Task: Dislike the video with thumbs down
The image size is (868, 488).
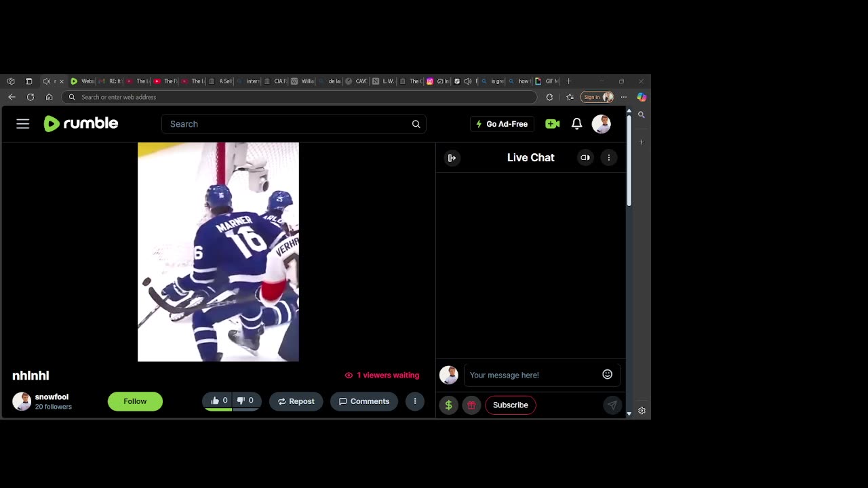Action: pos(246,401)
